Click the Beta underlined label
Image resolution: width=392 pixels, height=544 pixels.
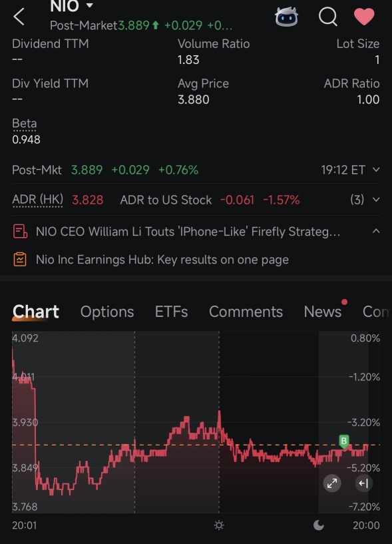[24, 124]
